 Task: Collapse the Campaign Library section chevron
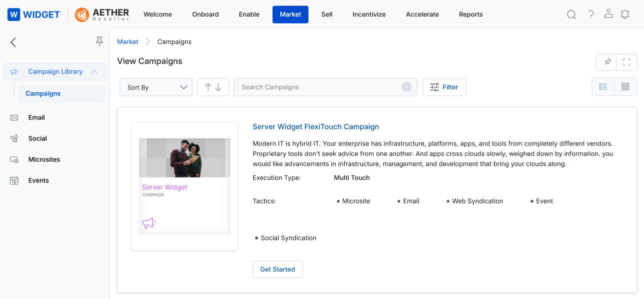[x=95, y=71]
